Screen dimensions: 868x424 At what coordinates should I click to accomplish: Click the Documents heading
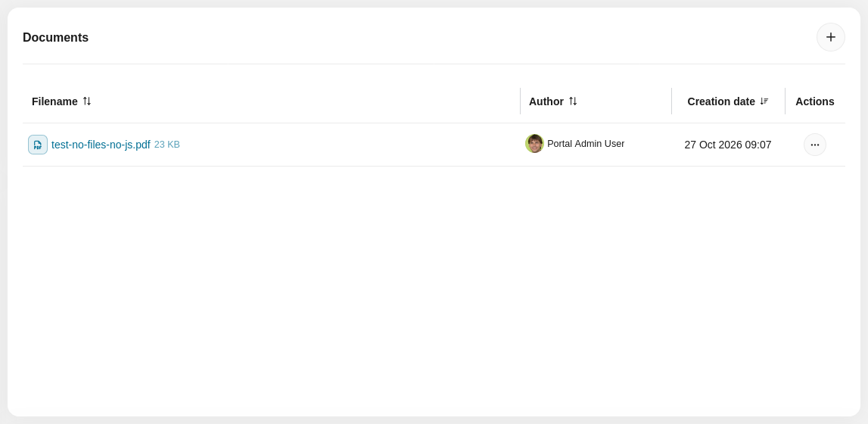pyautogui.click(x=55, y=38)
